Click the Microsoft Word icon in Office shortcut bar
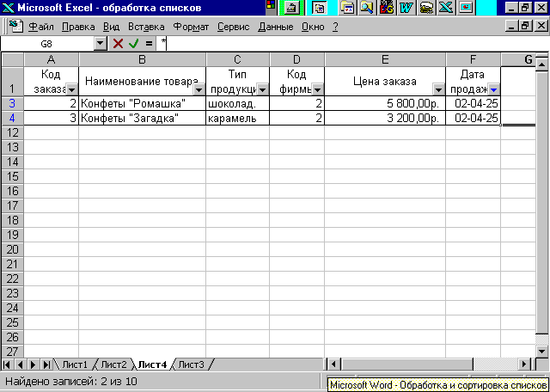 406,8
